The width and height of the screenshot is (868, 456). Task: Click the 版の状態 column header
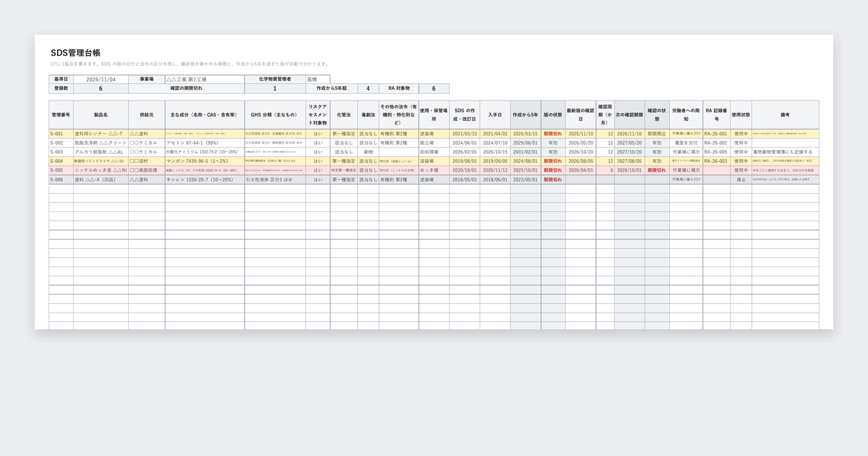tap(553, 114)
